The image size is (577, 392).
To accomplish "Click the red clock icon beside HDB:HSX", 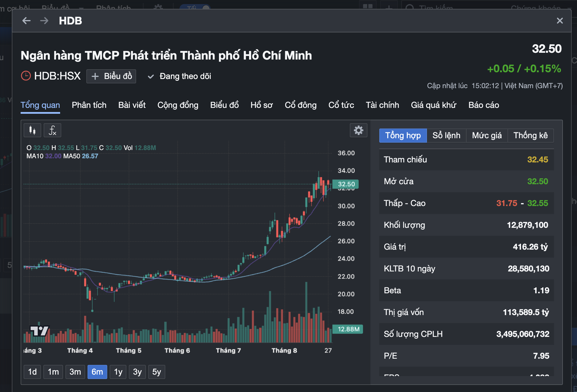I will pos(26,76).
